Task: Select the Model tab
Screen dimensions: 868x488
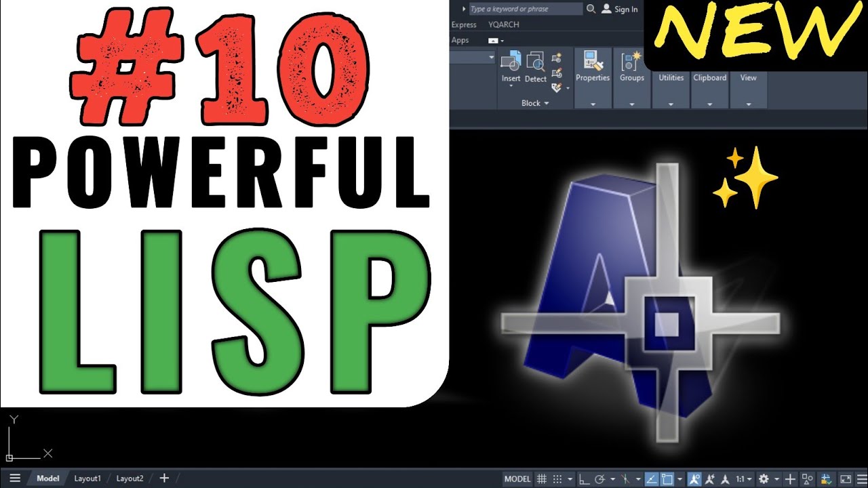Action: pos(48,478)
